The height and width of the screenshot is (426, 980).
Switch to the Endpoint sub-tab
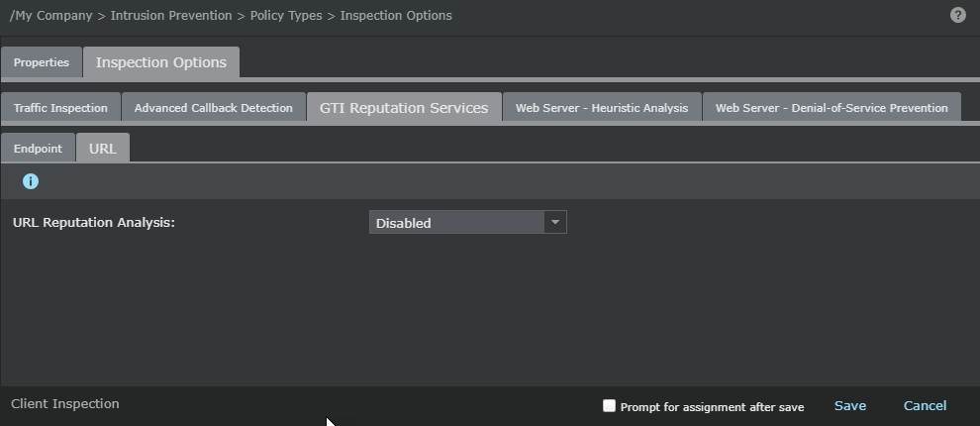(x=39, y=149)
